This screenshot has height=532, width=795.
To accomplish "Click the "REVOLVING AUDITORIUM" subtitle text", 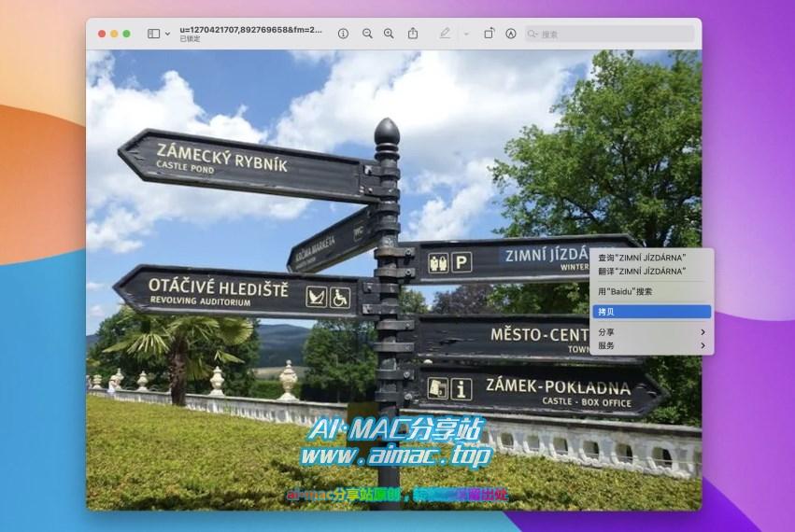I will coord(200,301).
